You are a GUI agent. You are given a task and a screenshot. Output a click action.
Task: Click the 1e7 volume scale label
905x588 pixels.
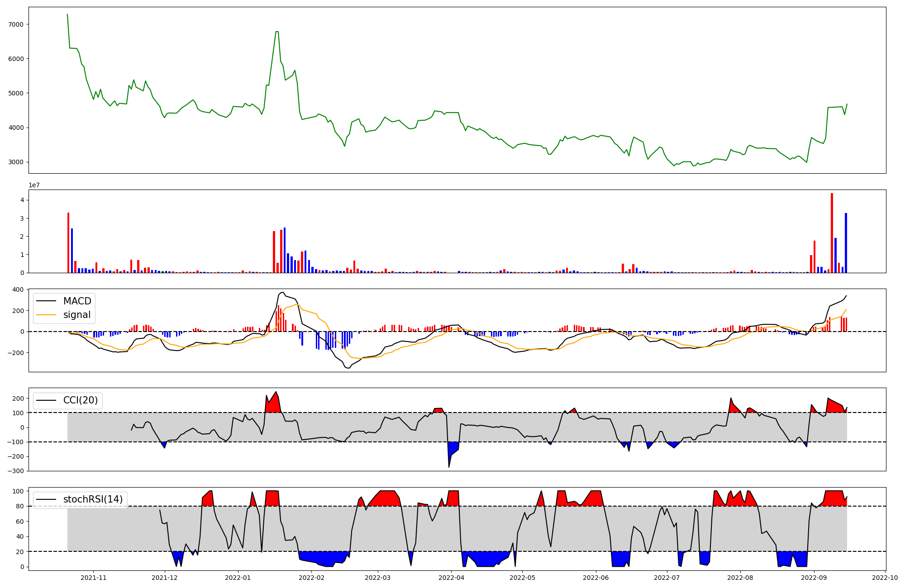tap(34, 185)
